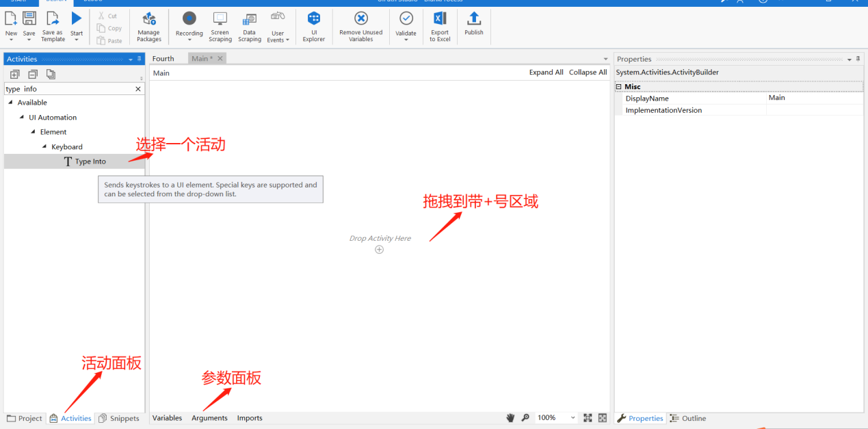This screenshot has height=429, width=868.
Task: Collapse the Element tree node
Action: coord(32,131)
